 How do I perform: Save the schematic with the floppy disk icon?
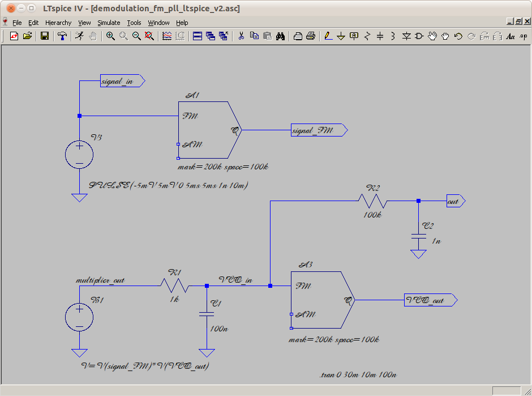(x=45, y=36)
